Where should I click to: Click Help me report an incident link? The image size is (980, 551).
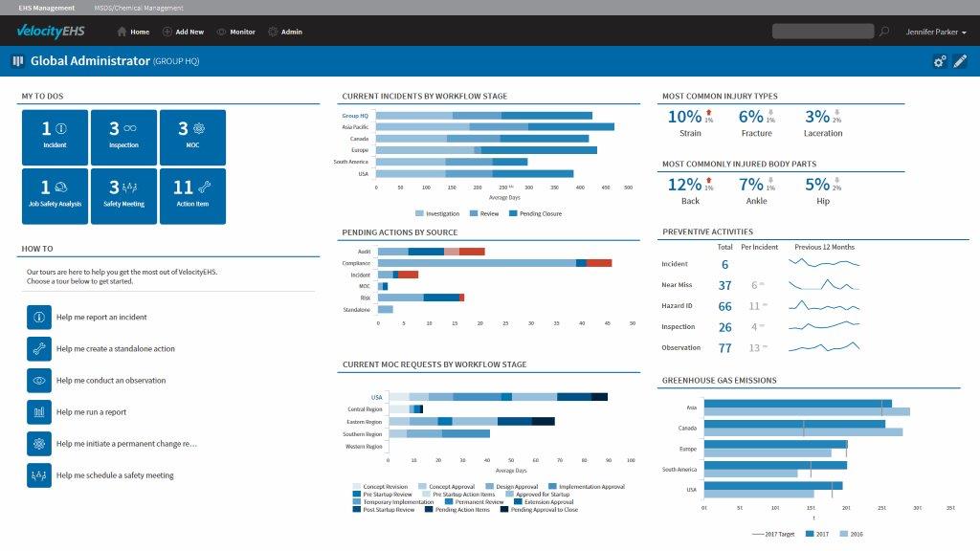pyautogui.click(x=101, y=317)
